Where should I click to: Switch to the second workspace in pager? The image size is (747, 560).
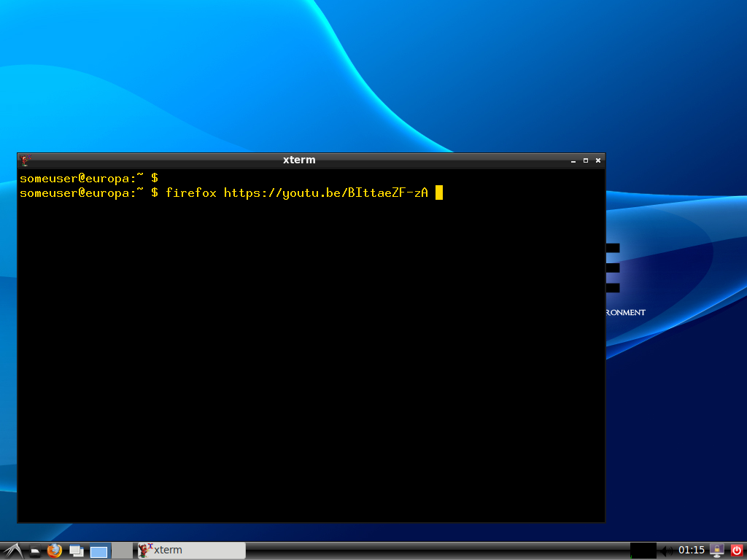pos(122,551)
